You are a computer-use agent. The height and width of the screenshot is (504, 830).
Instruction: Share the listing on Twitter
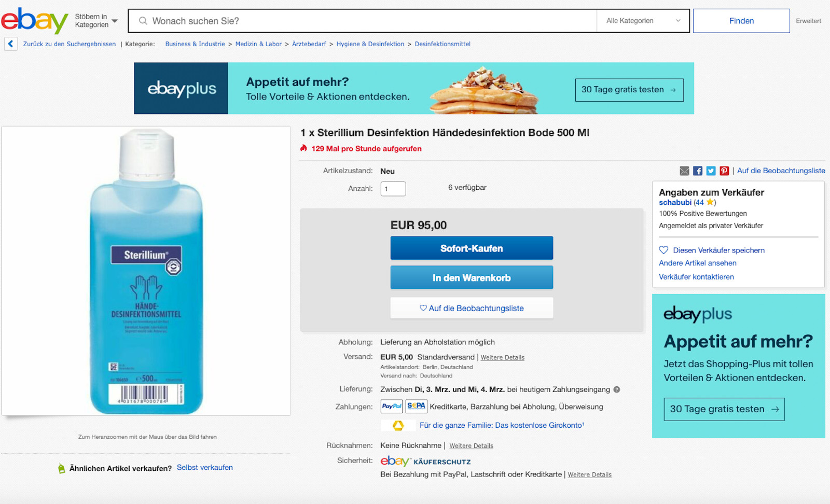pos(711,171)
